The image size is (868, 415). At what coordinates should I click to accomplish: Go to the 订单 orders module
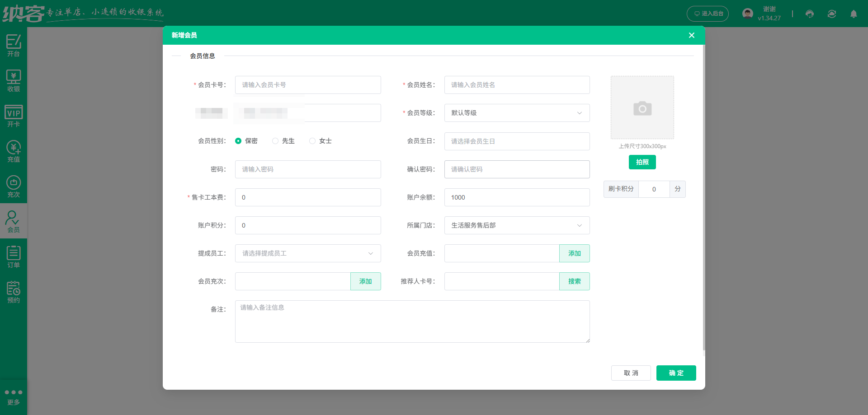pos(14,256)
